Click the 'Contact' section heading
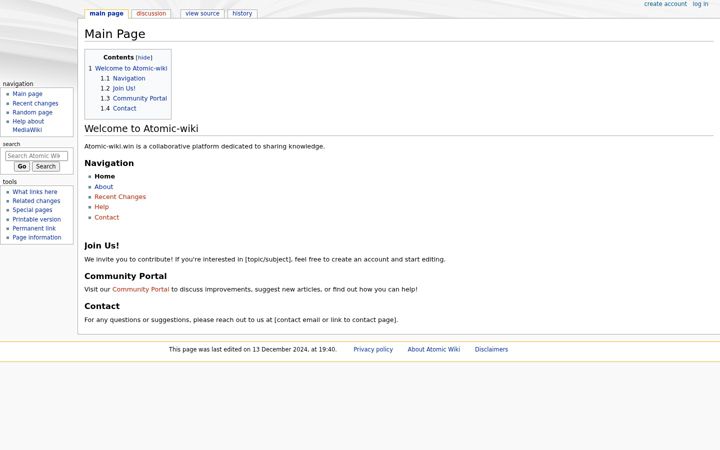The image size is (720, 450). tap(102, 306)
